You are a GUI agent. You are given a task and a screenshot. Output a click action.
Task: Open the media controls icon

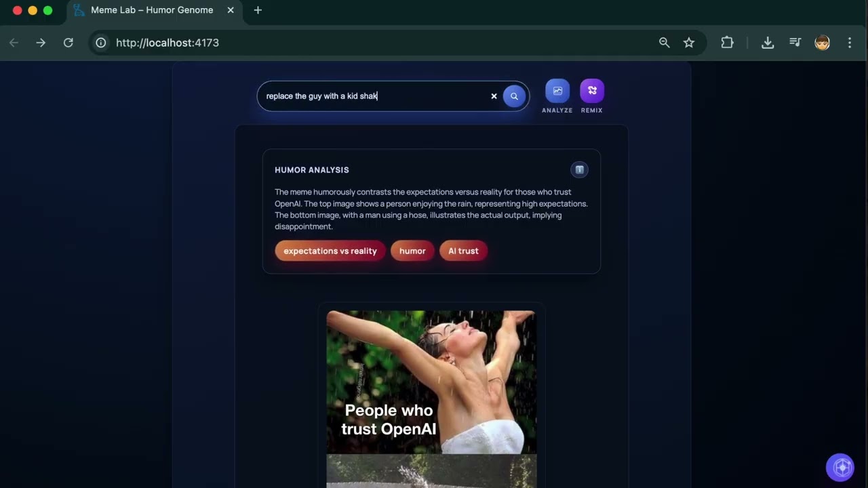795,43
